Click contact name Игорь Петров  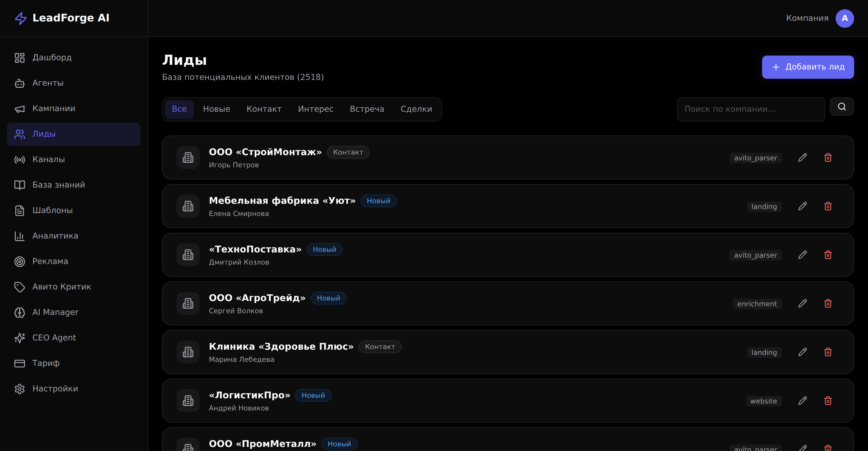pyautogui.click(x=233, y=165)
